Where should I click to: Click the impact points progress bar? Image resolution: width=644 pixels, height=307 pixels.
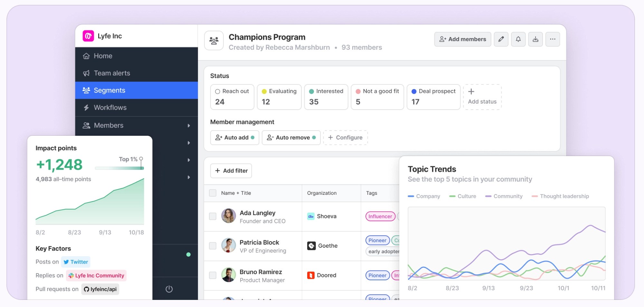coord(119,168)
